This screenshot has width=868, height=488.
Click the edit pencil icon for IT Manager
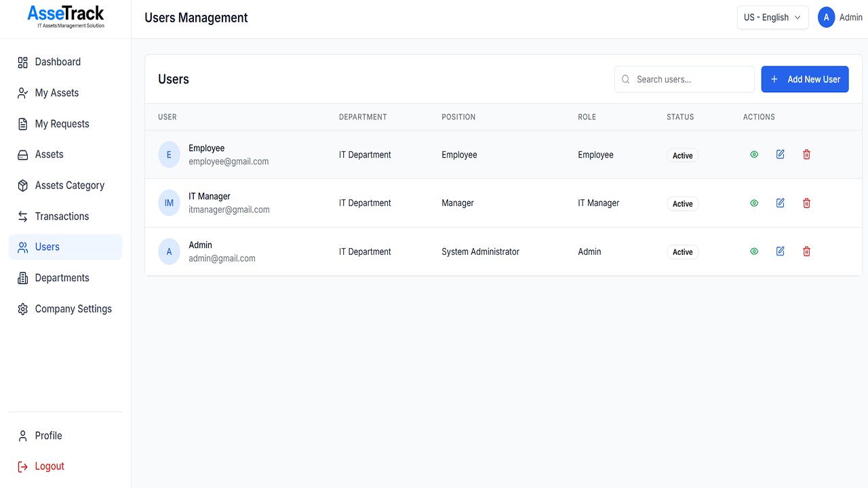click(781, 203)
